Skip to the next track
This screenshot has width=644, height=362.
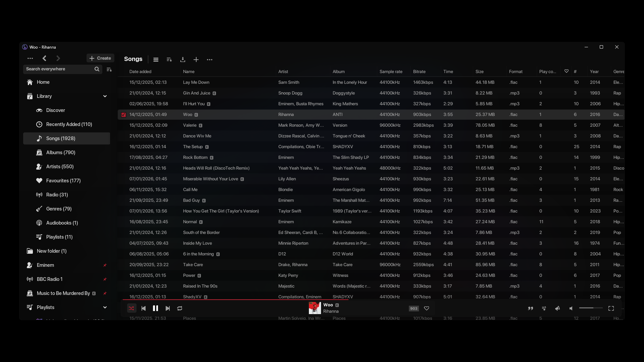pyautogui.click(x=168, y=308)
